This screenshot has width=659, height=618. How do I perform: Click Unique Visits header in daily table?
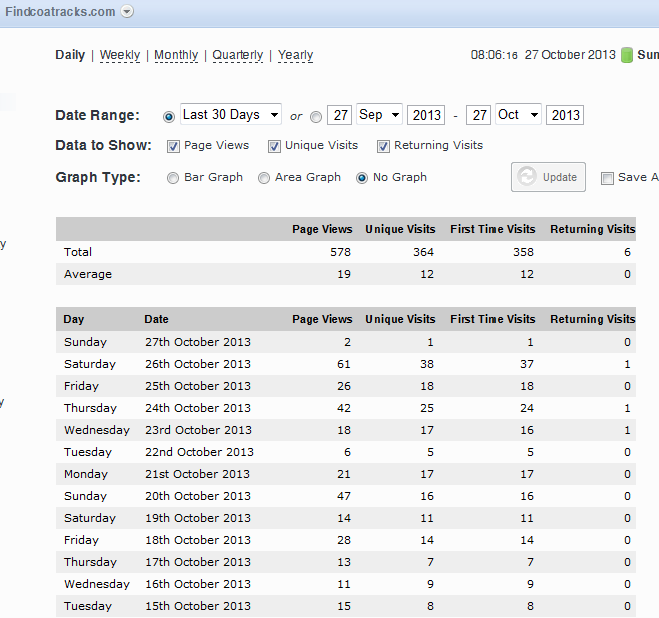click(x=400, y=319)
